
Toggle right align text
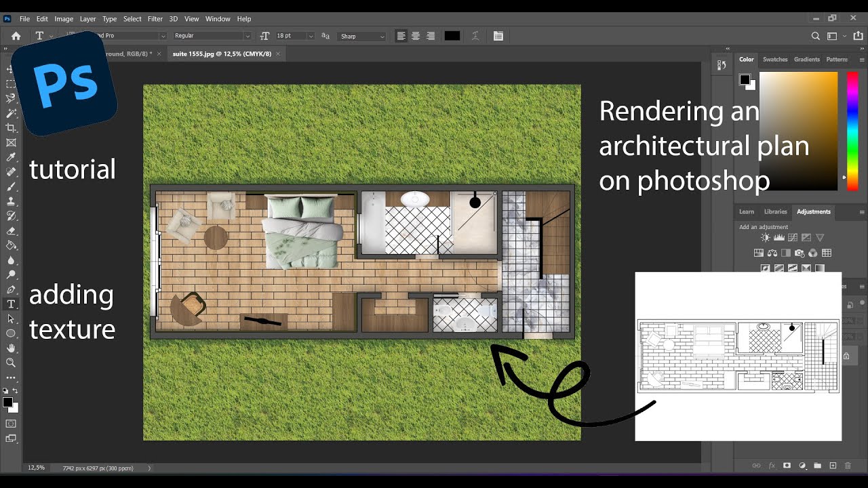tap(431, 36)
